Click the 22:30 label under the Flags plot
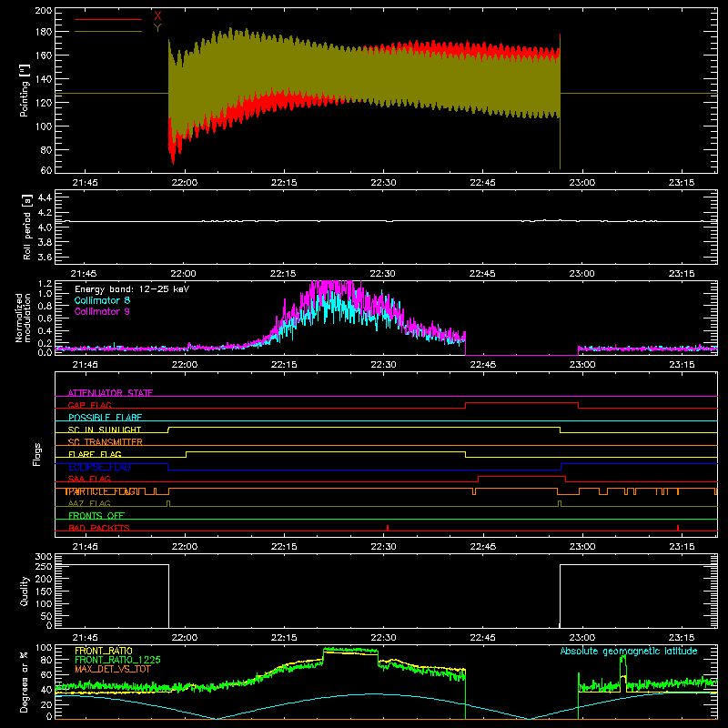The height and width of the screenshot is (728, 728). point(383,547)
